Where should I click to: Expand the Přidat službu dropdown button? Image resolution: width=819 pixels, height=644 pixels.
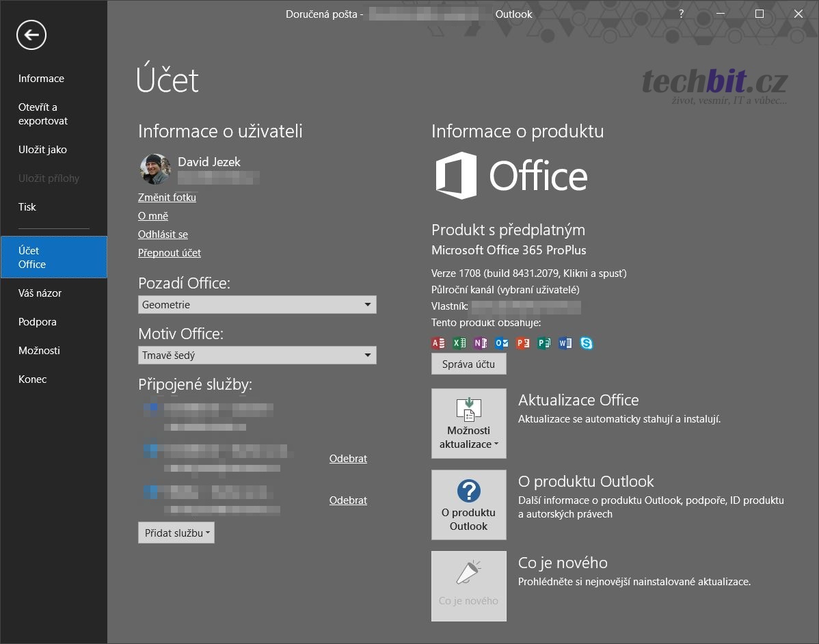tap(176, 533)
